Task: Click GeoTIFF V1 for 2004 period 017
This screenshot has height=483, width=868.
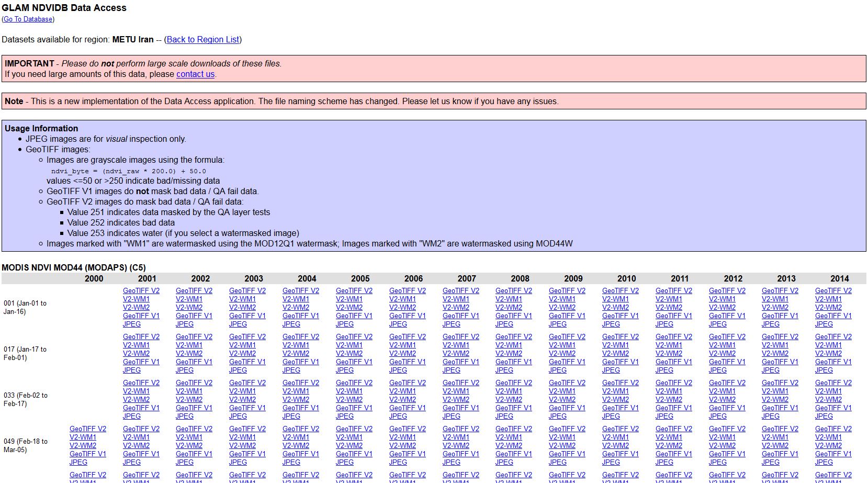Action: tap(300, 362)
